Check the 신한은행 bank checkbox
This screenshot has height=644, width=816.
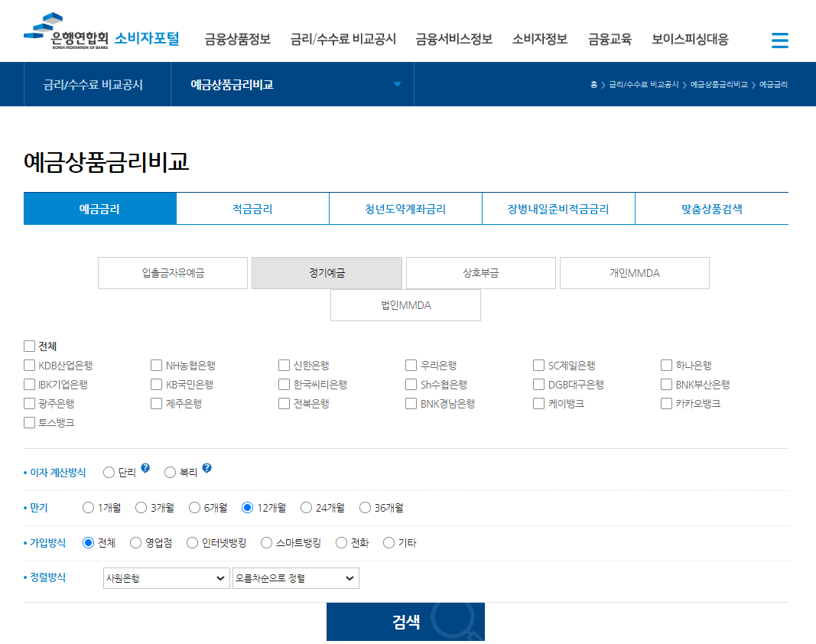pos(284,365)
